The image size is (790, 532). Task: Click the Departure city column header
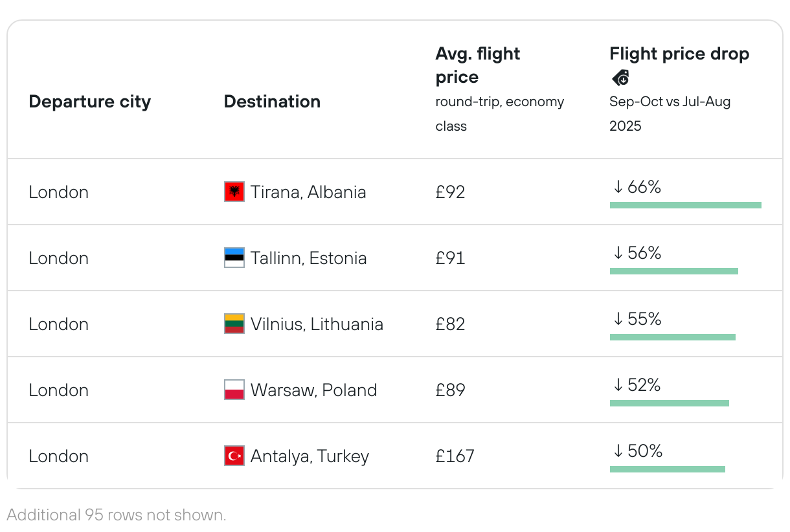89,102
